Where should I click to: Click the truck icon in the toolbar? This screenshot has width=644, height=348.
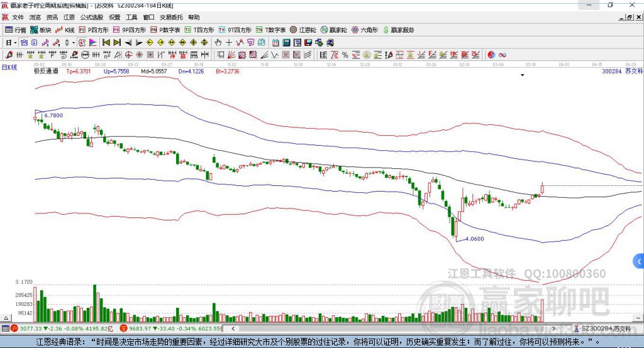click(330, 43)
